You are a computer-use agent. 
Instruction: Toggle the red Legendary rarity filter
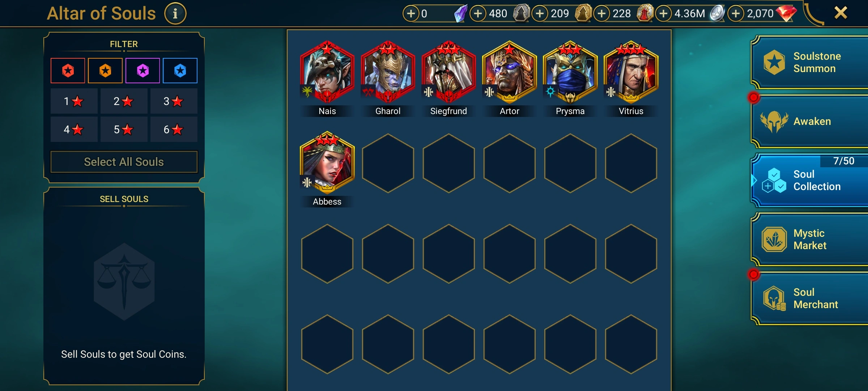(68, 71)
